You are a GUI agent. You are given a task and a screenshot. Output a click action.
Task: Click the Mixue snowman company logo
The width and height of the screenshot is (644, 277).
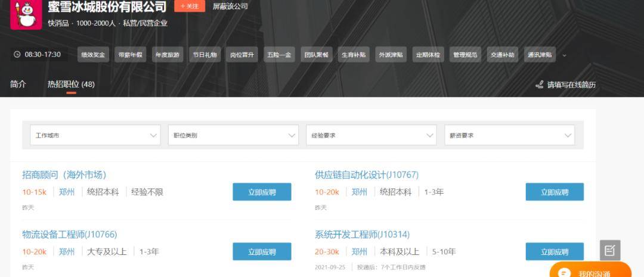(x=26, y=14)
